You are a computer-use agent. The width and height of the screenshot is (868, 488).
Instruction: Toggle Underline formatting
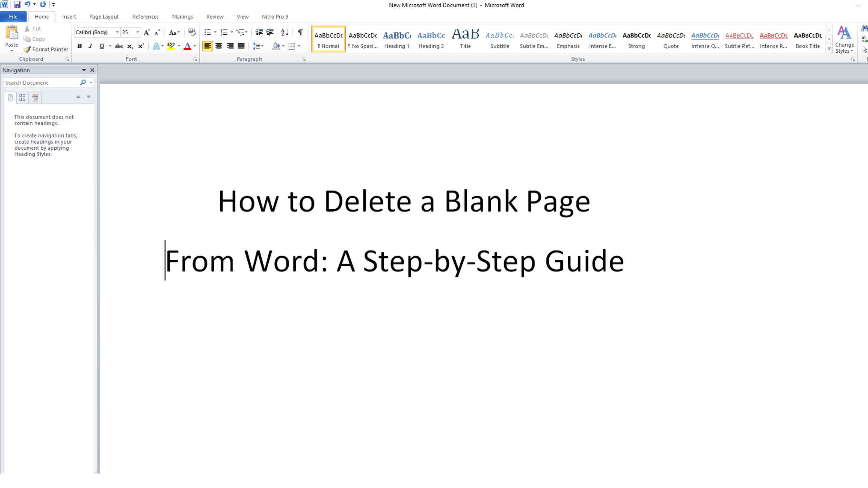pos(102,46)
